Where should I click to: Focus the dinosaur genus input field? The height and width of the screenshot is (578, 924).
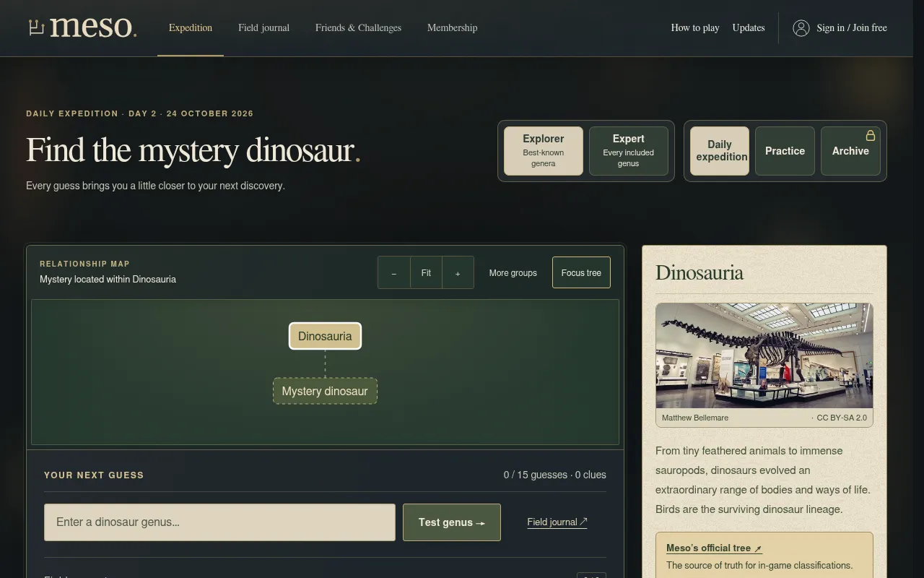219,522
